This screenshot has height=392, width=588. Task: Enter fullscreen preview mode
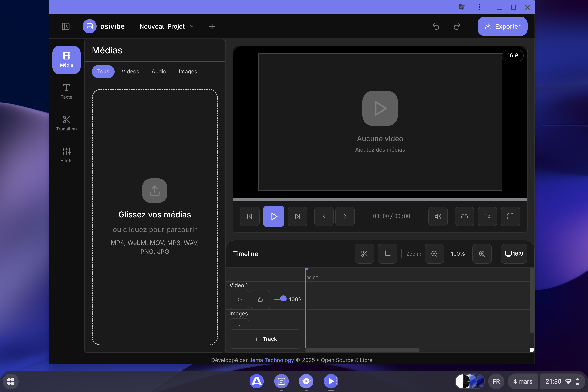(510, 216)
